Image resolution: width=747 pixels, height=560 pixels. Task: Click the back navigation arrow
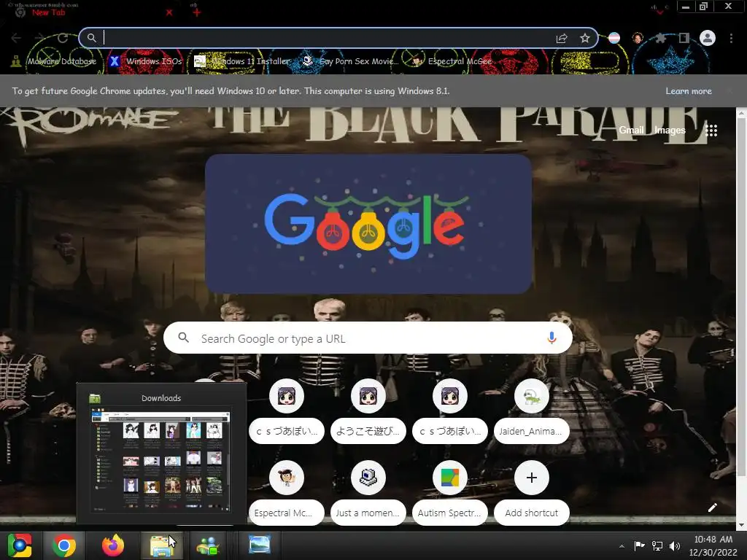coord(16,38)
